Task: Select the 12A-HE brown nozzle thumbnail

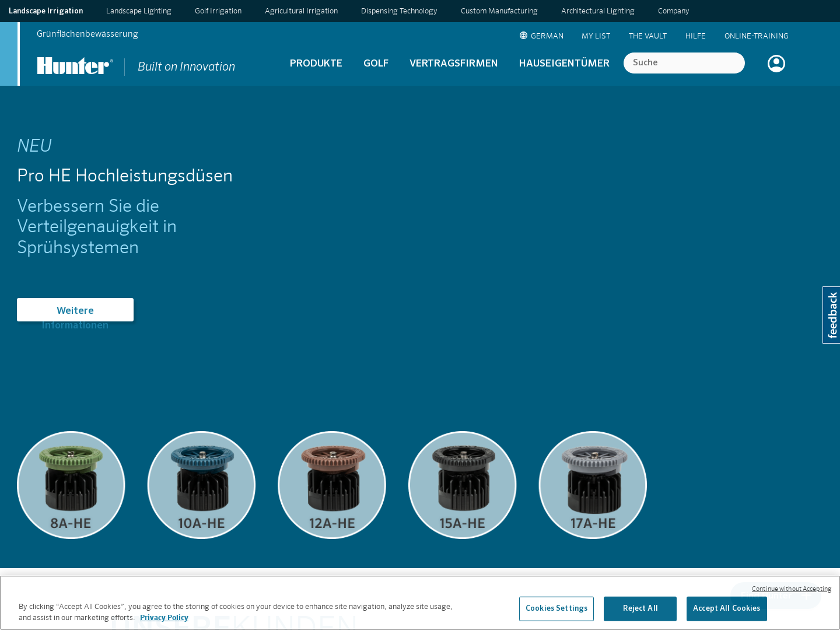Action: click(332, 485)
